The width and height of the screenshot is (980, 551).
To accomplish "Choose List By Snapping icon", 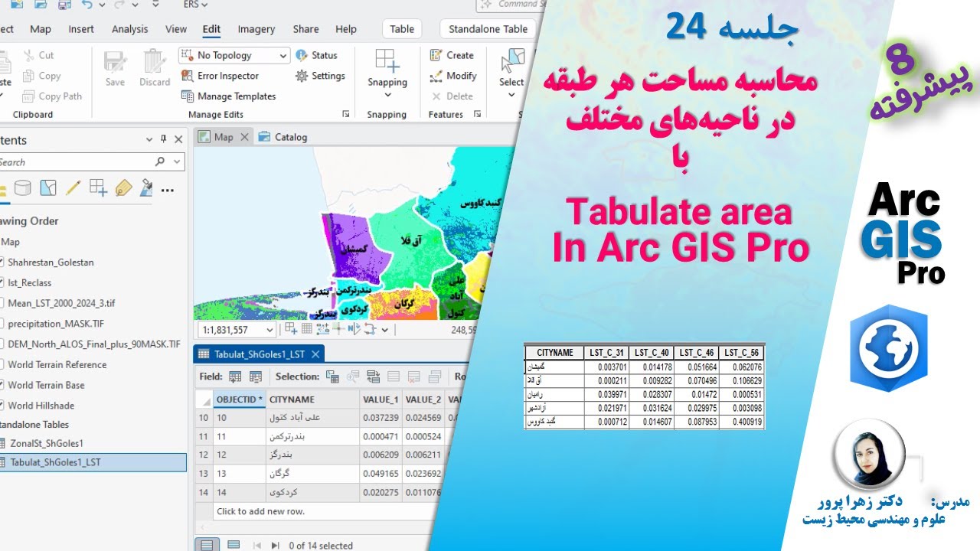I will 98,187.
